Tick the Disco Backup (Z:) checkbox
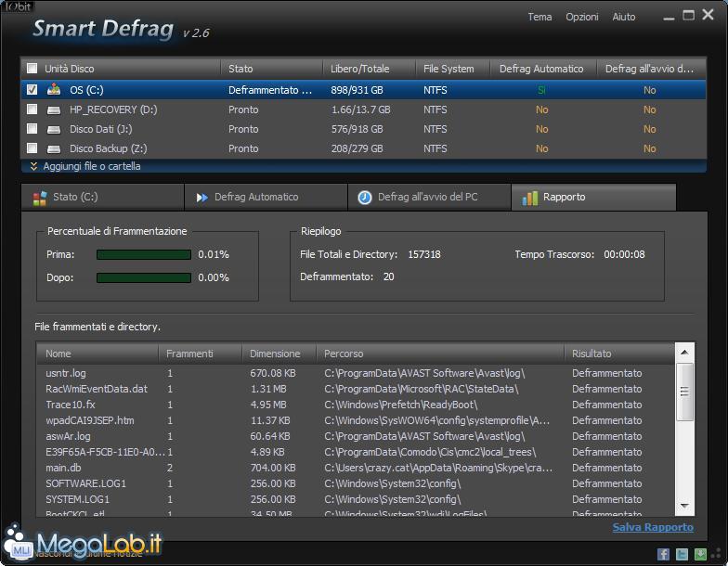 32,148
